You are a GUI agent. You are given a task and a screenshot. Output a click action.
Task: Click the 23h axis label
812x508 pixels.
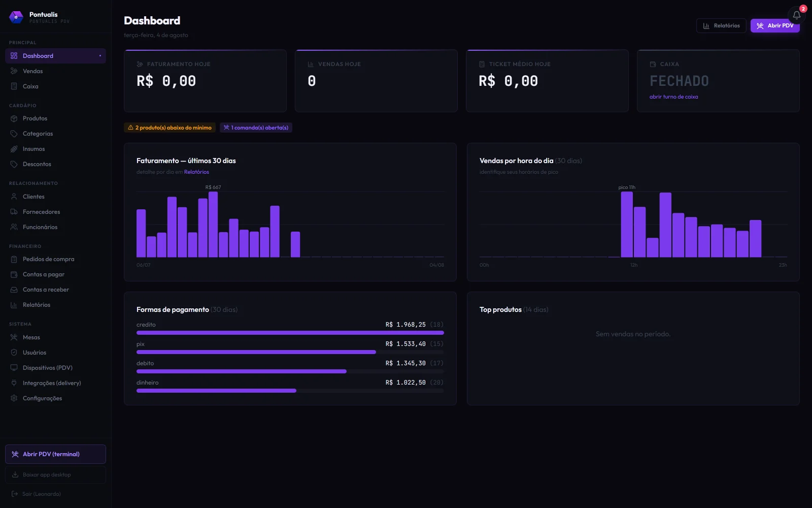783,265
